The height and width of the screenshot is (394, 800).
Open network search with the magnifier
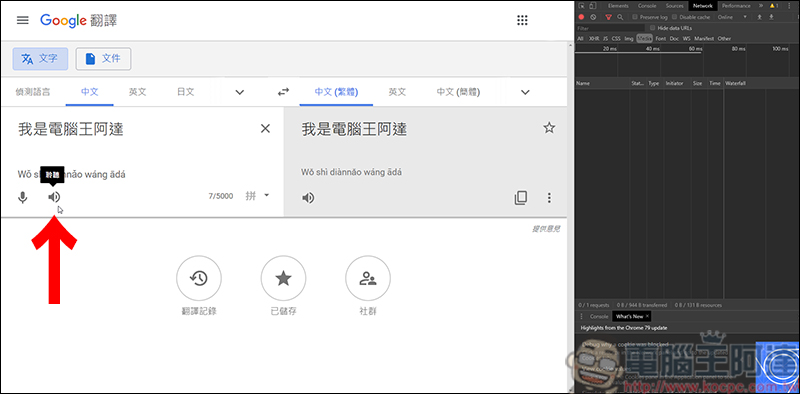pos(620,17)
